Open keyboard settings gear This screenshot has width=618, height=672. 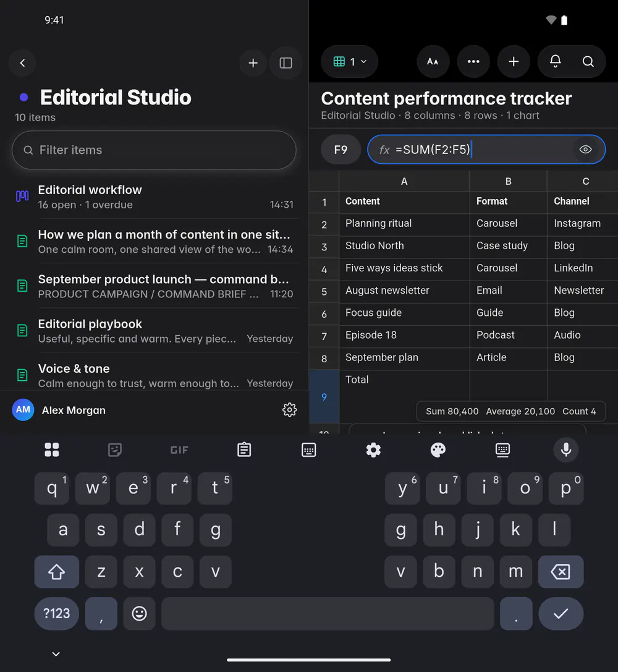click(x=373, y=450)
